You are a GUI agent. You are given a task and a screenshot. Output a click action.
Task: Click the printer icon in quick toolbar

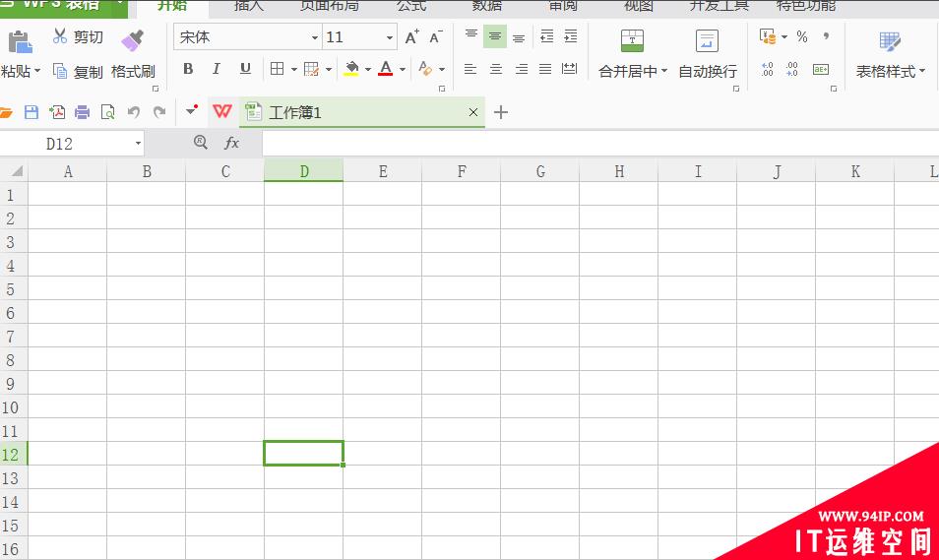pos(82,112)
